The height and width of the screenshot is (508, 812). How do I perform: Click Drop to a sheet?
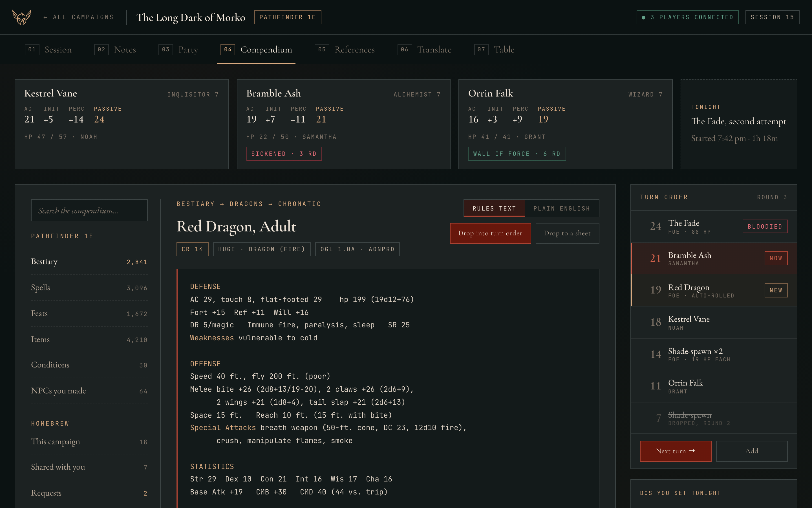point(567,233)
